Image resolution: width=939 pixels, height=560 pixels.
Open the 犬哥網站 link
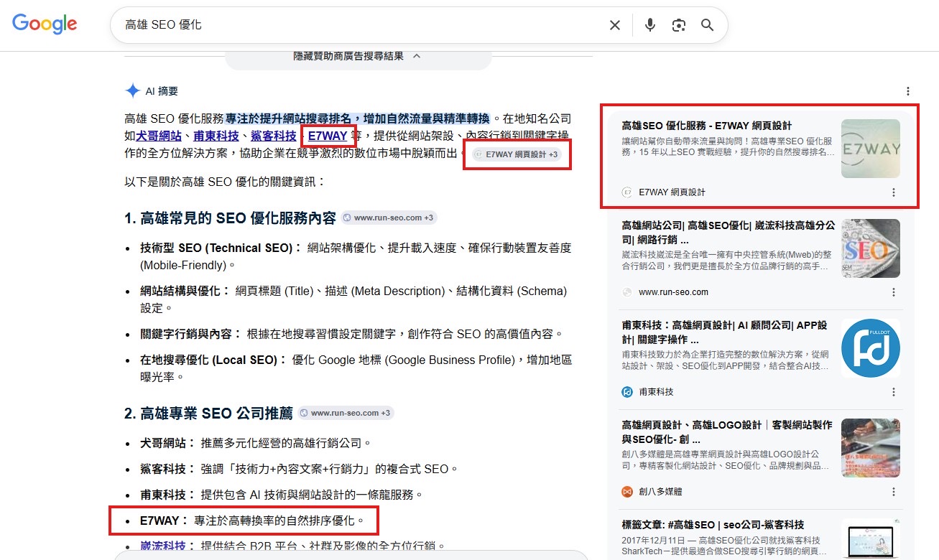[159, 136]
